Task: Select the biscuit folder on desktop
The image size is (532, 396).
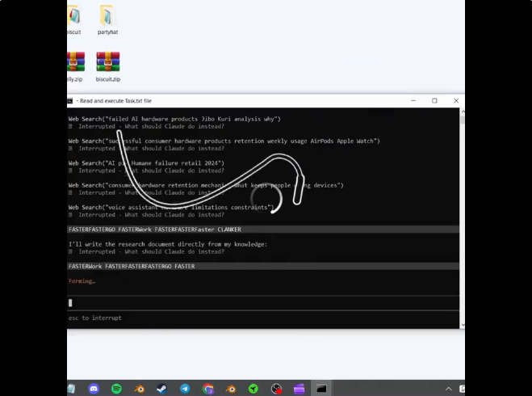Action: (74, 20)
